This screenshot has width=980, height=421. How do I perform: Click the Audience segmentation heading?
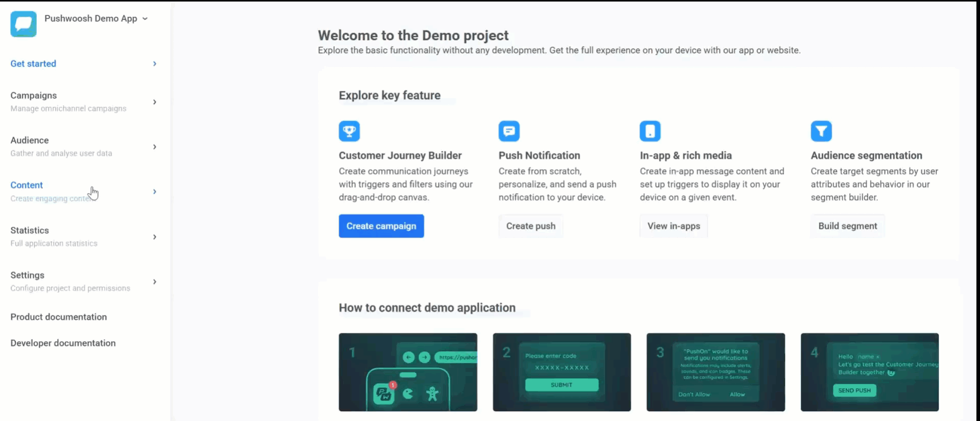click(x=867, y=155)
